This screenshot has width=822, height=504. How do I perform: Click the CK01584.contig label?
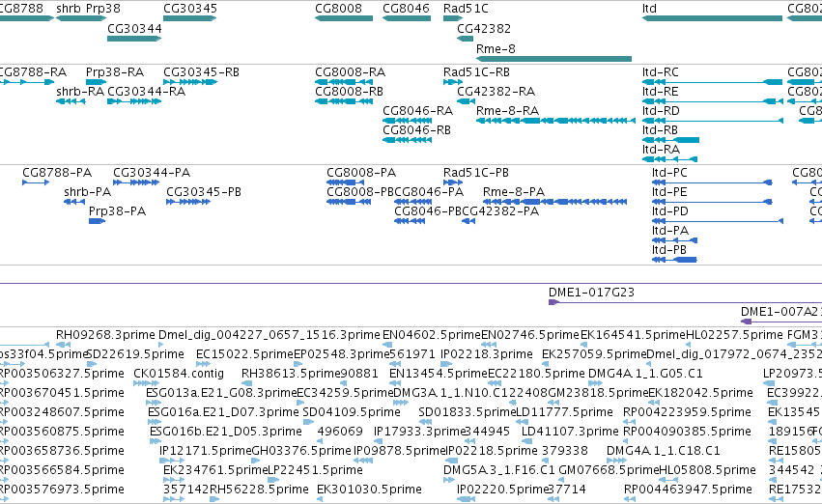coord(179,374)
